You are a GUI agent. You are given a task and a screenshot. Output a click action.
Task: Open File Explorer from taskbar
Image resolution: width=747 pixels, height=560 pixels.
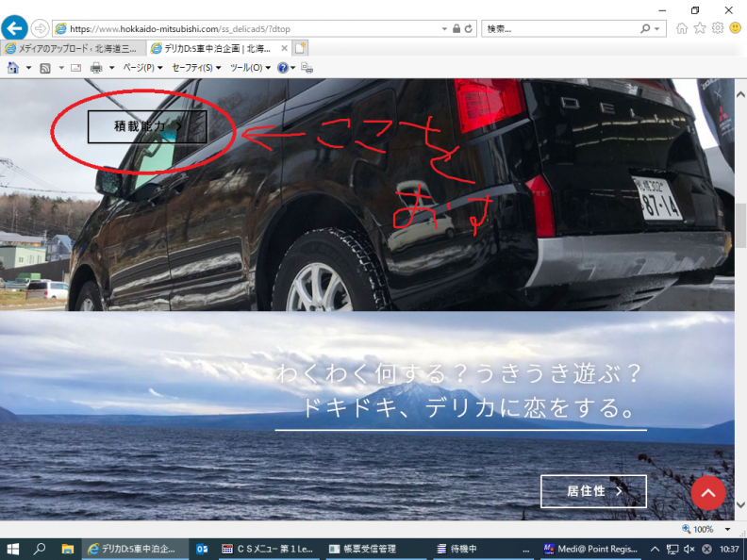[x=67, y=549]
